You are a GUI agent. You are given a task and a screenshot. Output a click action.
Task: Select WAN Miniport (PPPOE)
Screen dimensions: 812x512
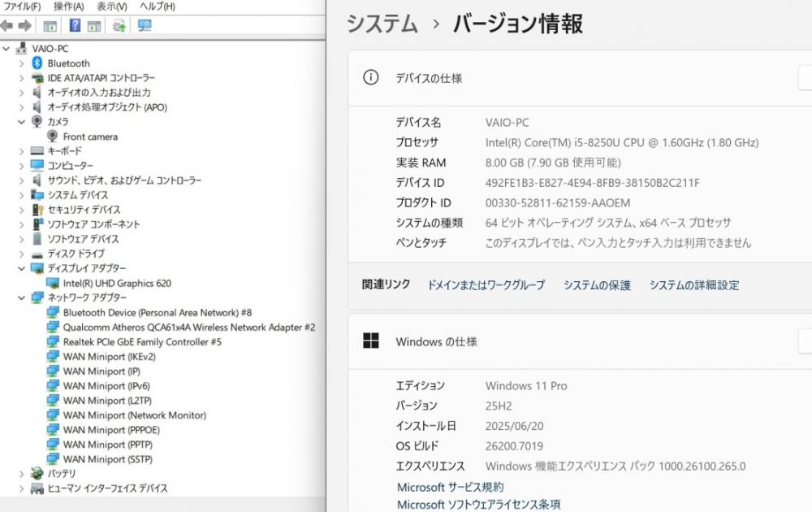pyautogui.click(x=111, y=430)
